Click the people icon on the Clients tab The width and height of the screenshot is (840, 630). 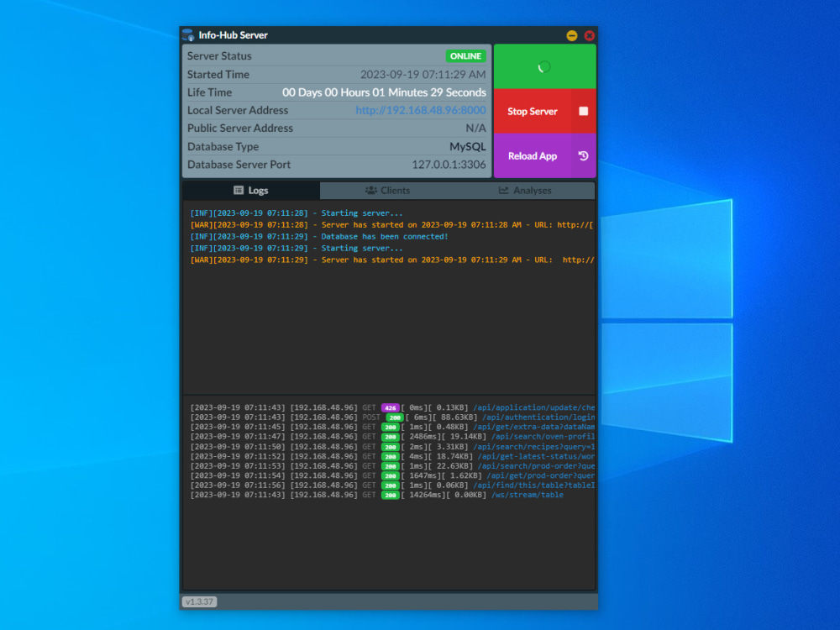[371, 190]
